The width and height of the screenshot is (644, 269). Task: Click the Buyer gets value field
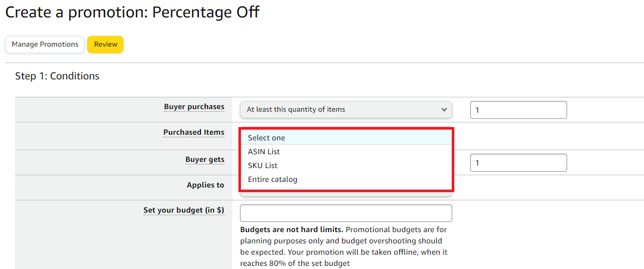pyautogui.click(x=518, y=163)
